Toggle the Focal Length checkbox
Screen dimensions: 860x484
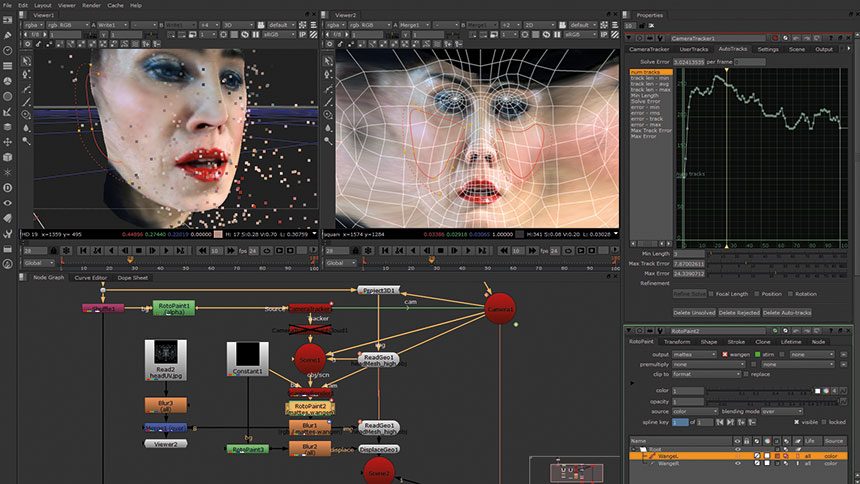[x=709, y=294]
